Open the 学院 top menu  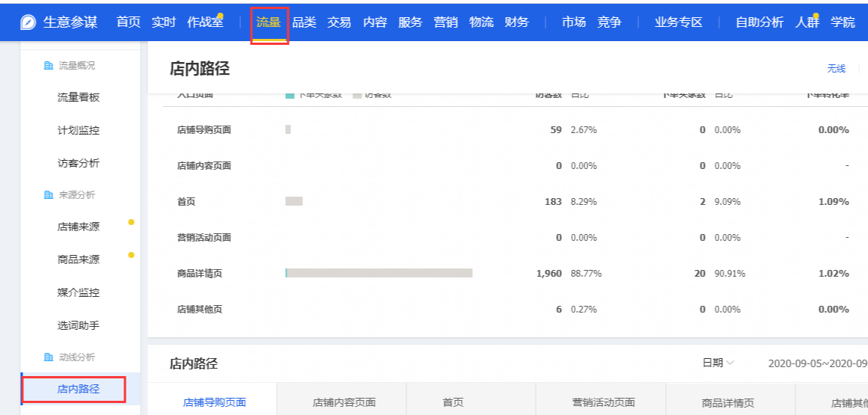843,22
